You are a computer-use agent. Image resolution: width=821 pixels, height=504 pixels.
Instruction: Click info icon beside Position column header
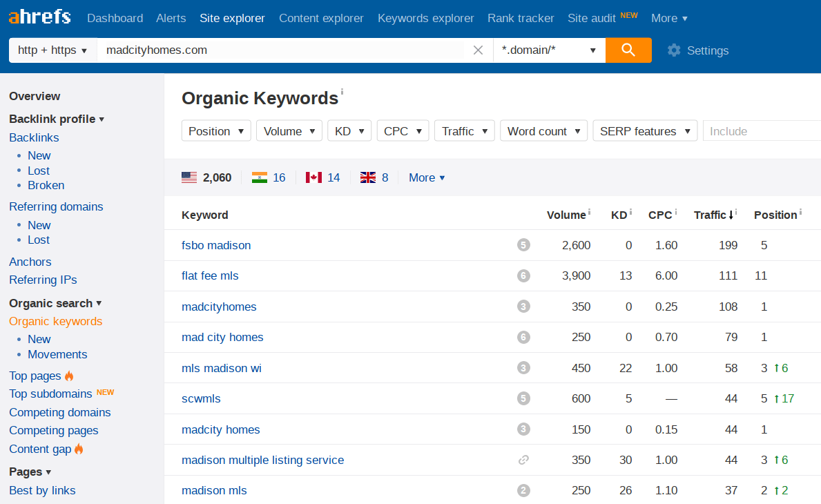pyautogui.click(x=800, y=211)
